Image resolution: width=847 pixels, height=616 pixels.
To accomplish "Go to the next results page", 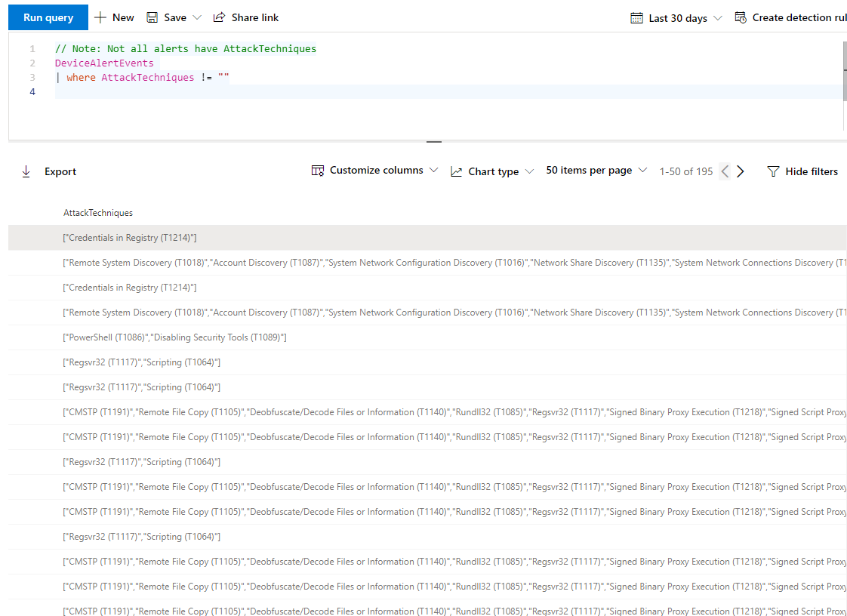I will click(741, 171).
